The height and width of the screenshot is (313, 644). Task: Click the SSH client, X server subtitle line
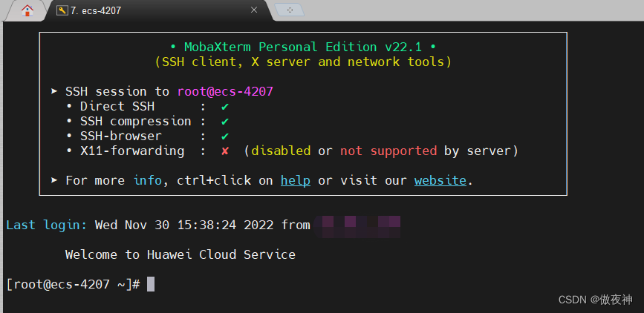[303, 62]
